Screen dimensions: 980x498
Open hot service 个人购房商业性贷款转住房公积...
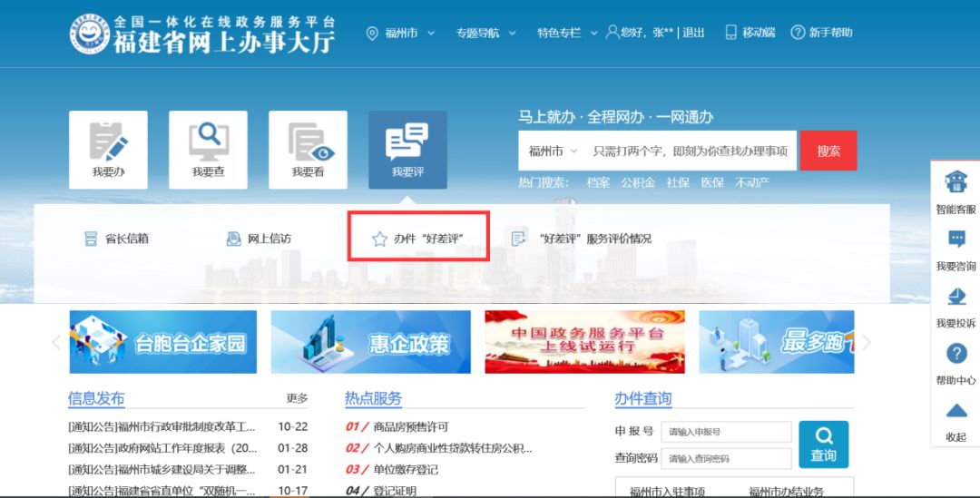pos(453,449)
